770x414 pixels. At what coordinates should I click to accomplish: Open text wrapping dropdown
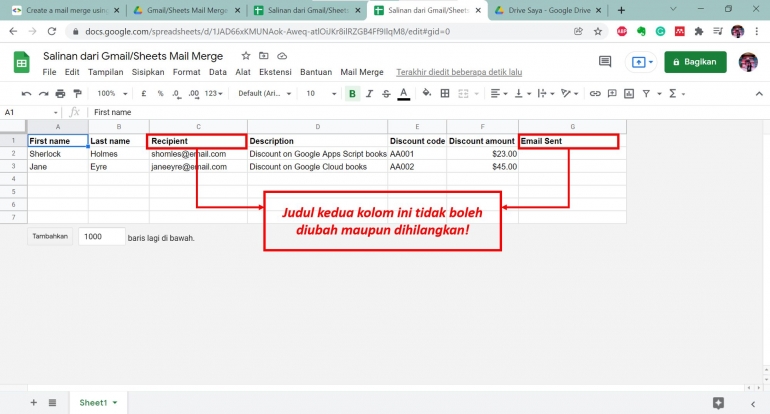[546, 93]
